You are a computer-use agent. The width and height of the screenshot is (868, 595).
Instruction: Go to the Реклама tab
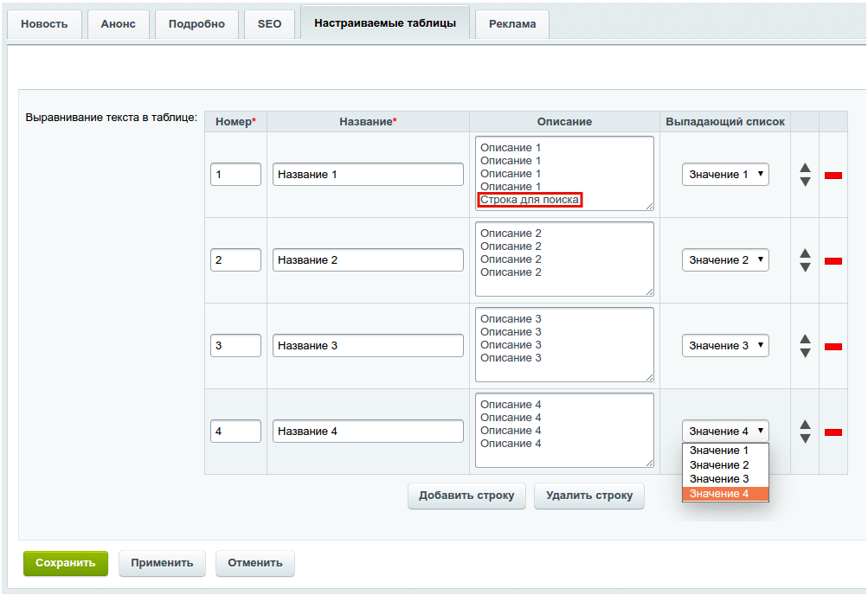512,24
